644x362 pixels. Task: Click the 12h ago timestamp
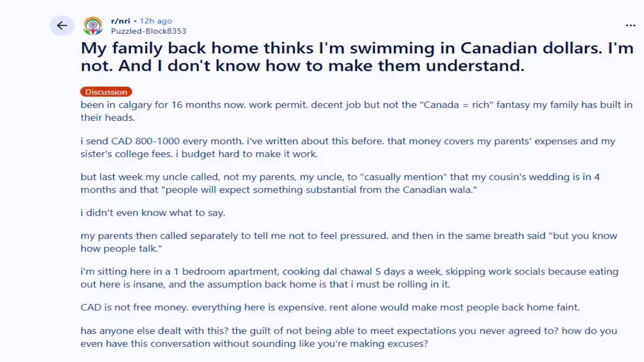pyautogui.click(x=156, y=21)
